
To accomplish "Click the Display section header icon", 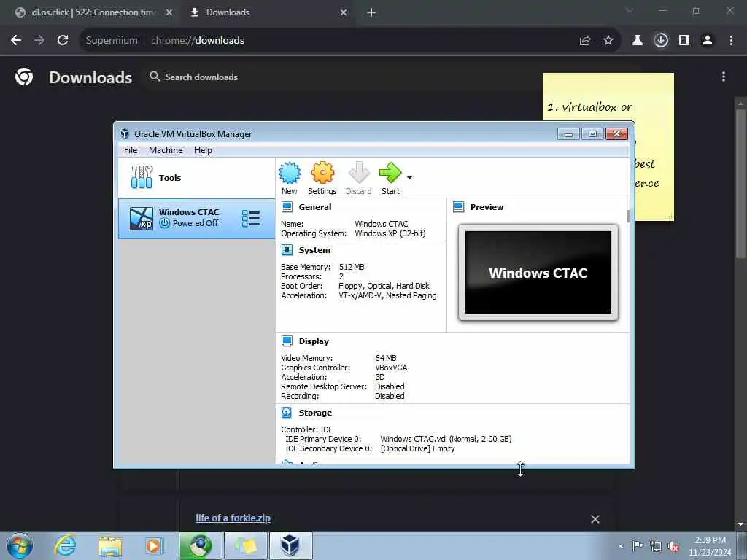I will pyautogui.click(x=287, y=341).
